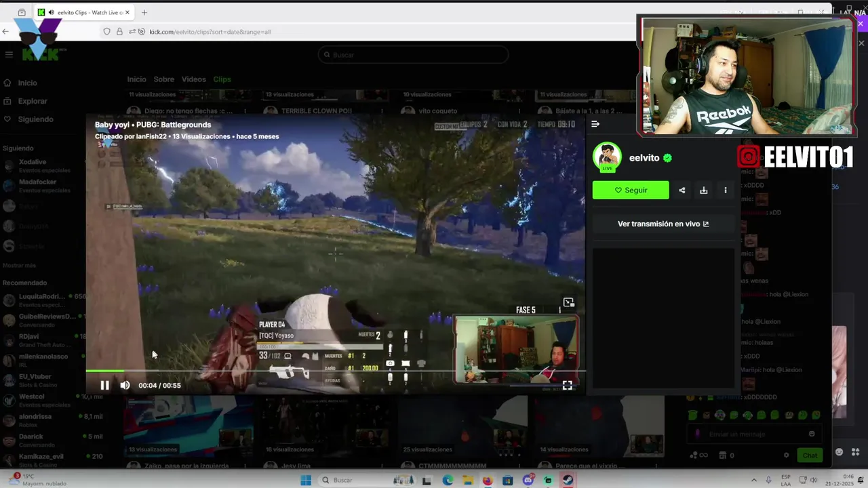Expand the Mostrar más followed list
Image resolution: width=868 pixels, height=488 pixels.
(x=20, y=265)
